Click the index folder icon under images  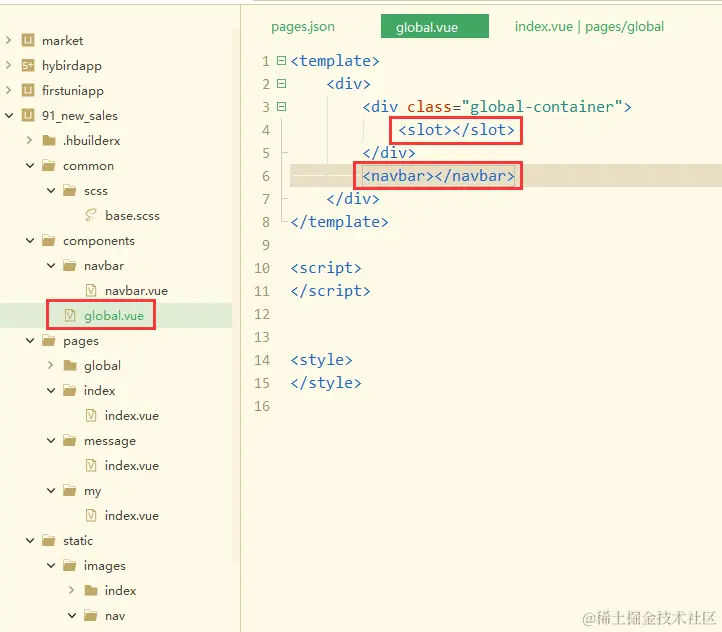click(x=91, y=591)
